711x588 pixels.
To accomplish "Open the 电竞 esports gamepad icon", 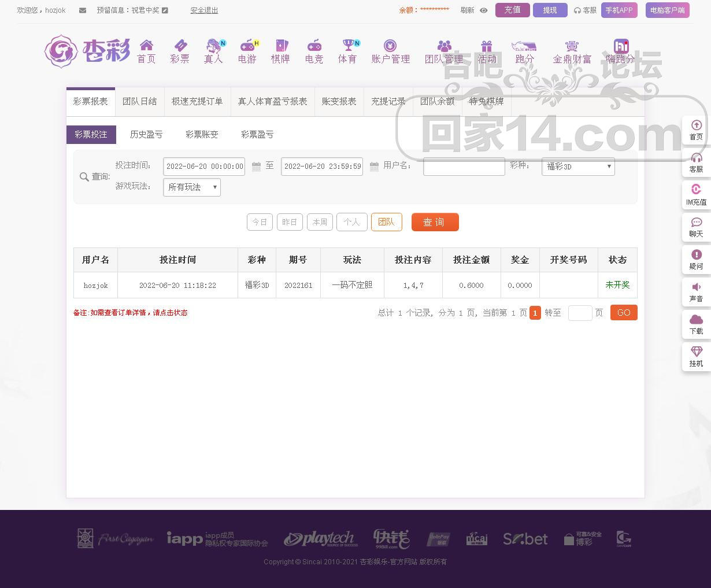I will click(x=314, y=46).
